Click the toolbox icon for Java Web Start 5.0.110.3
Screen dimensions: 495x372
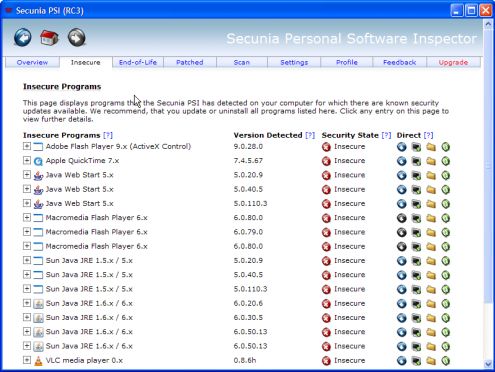click(x=416, y=204)
